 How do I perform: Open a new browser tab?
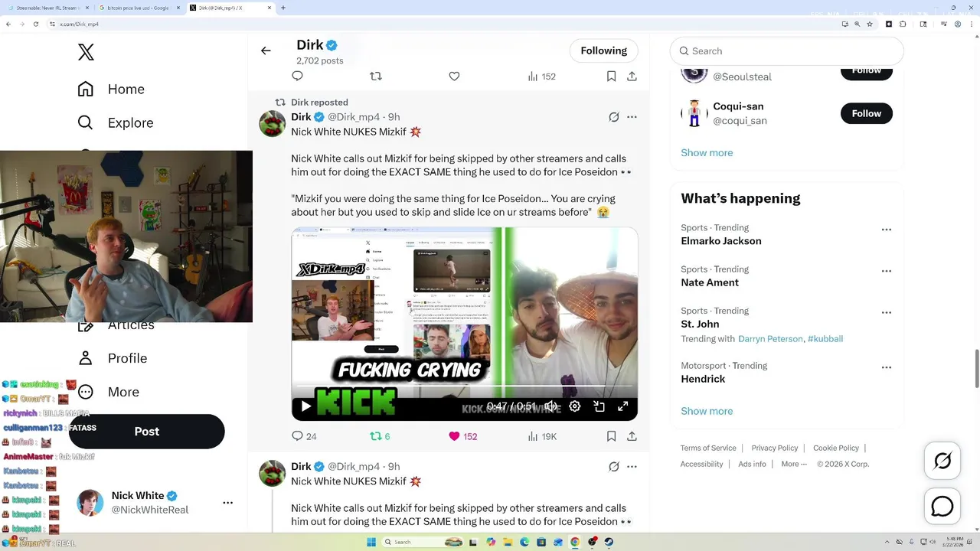tap(283, 8)
